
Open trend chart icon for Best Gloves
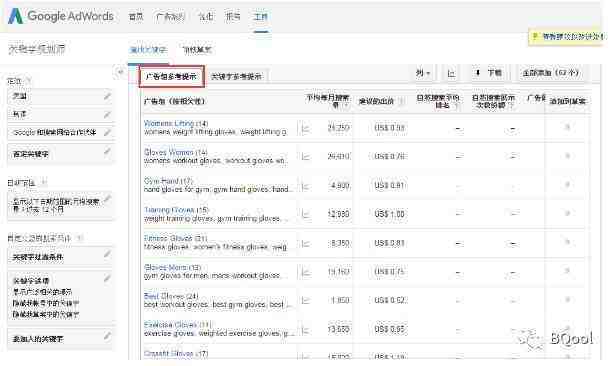click(306, 300)
